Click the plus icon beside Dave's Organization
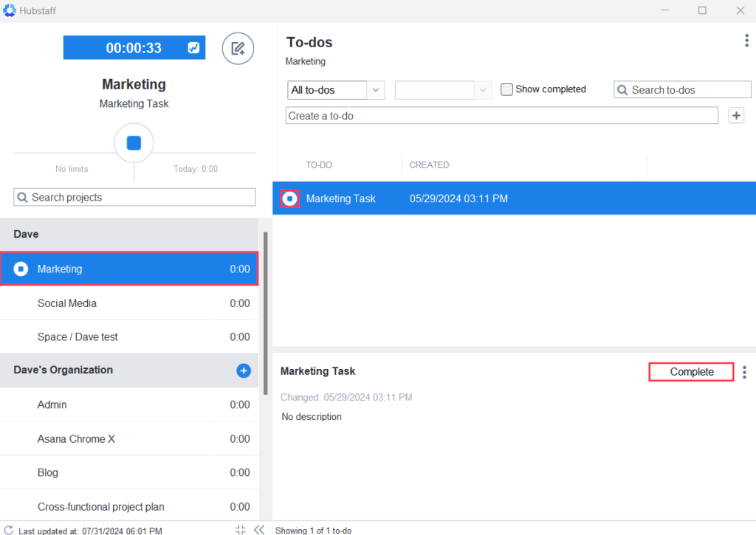756x535 pixels. pyautogui.click(x=244, y=370)
